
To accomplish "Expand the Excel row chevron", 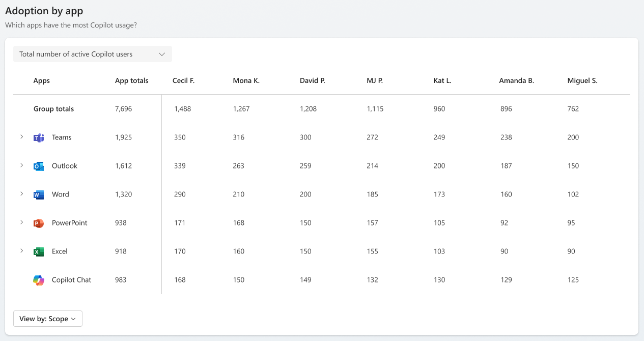I will pos(21,251).
